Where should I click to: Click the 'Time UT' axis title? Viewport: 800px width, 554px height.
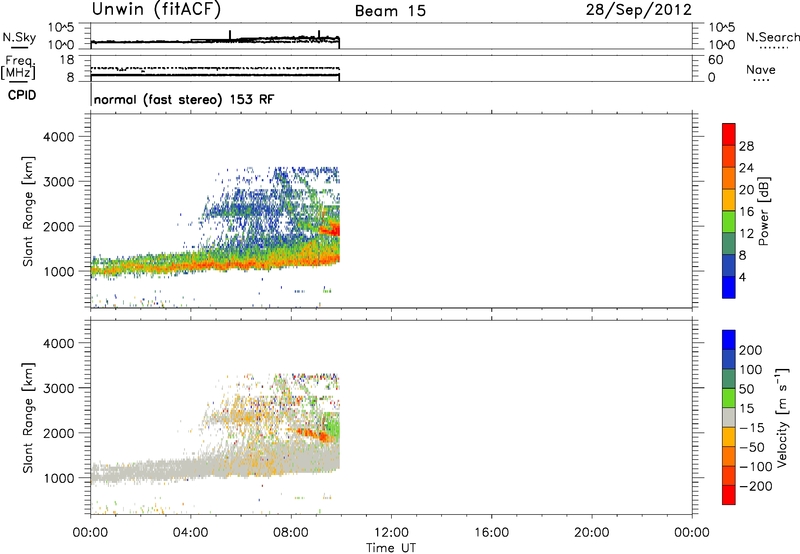coord(391,548)
